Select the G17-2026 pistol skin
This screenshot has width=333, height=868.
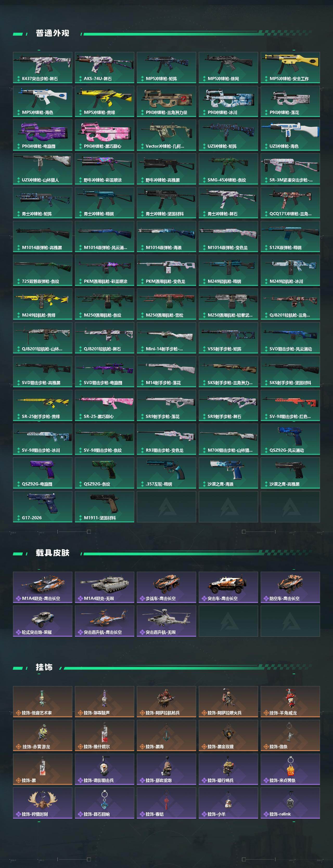point(42,507)
